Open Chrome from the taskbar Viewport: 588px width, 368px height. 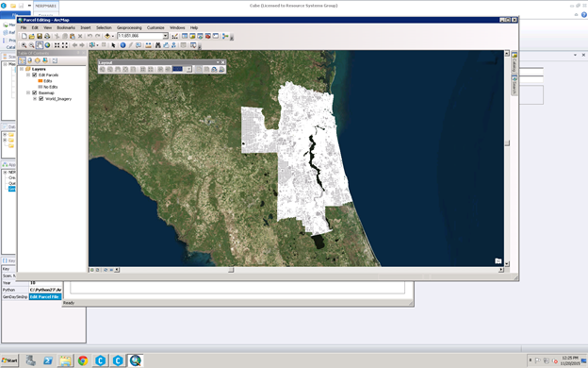click(83, 360)
